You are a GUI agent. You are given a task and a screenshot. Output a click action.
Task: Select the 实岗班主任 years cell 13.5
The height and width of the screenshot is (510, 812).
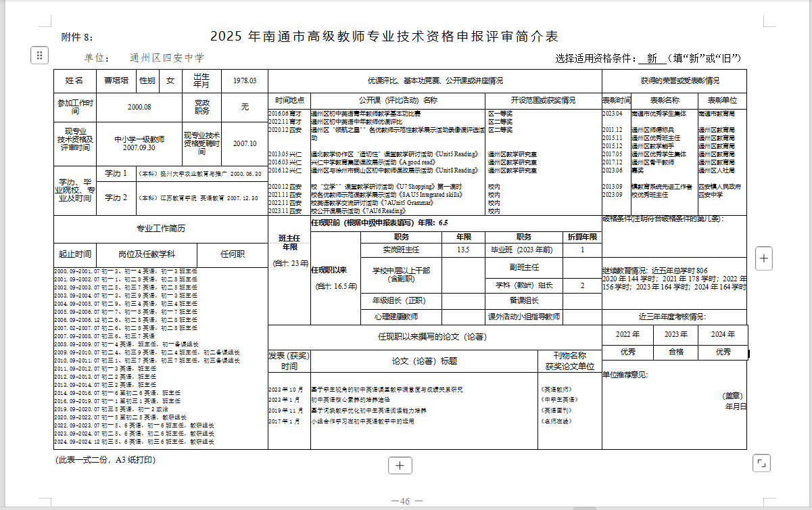(463, 250)
